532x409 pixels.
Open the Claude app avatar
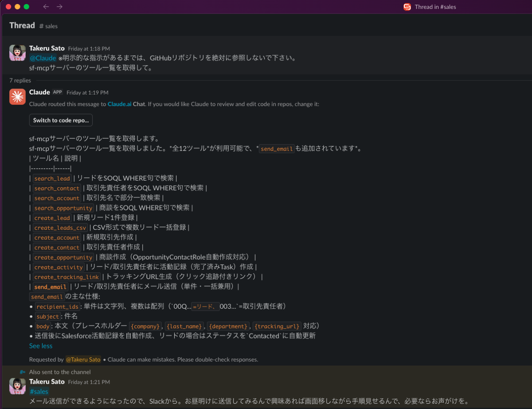point(17,96)
